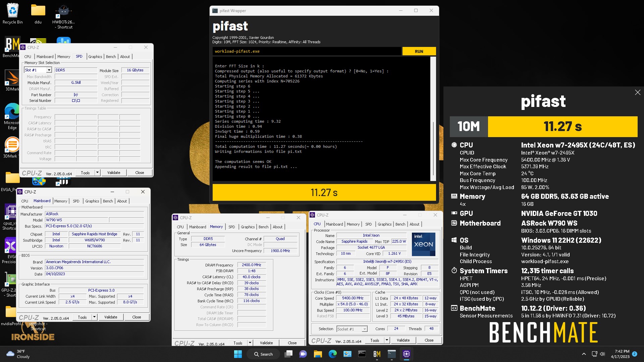Click Validate in the Memory CPU-Z window
This screenshot has height=362, width=644.
click(x=266, y=343)
